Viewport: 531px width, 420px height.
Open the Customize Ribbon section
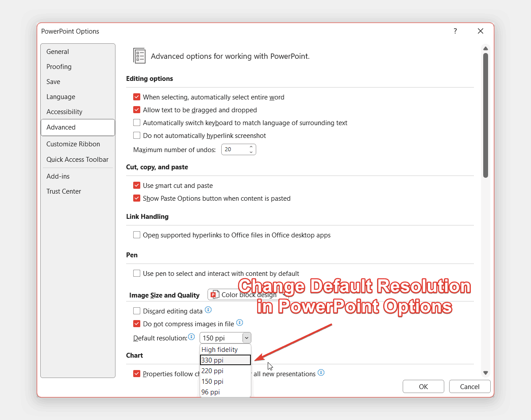point(73,144)
